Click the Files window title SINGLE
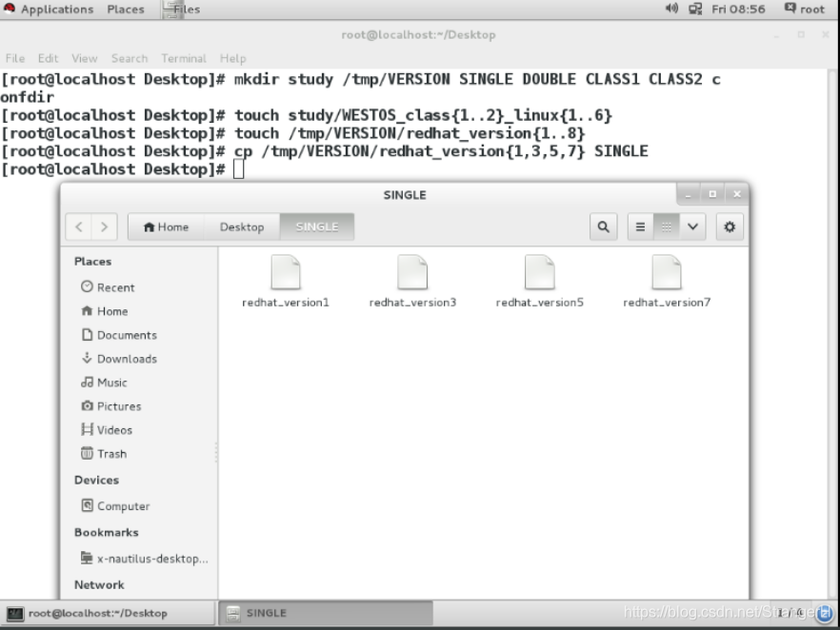 point(405,195)
